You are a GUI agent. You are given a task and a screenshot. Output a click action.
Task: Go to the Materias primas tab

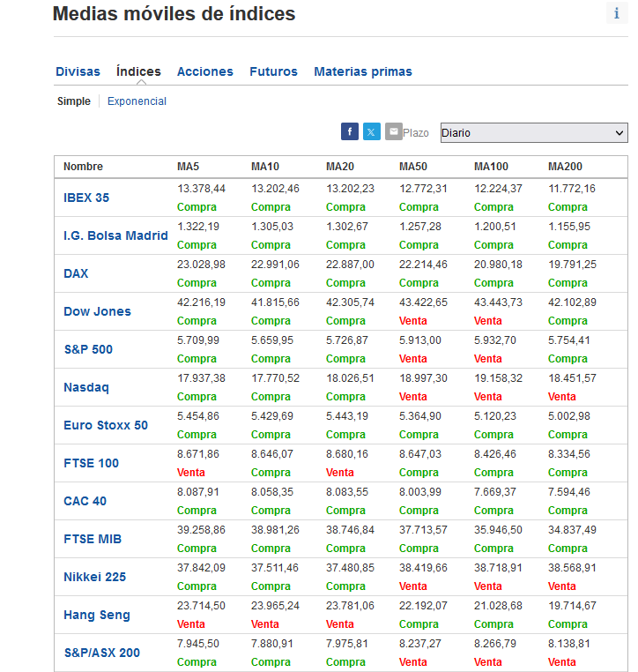tap(363, 71)
